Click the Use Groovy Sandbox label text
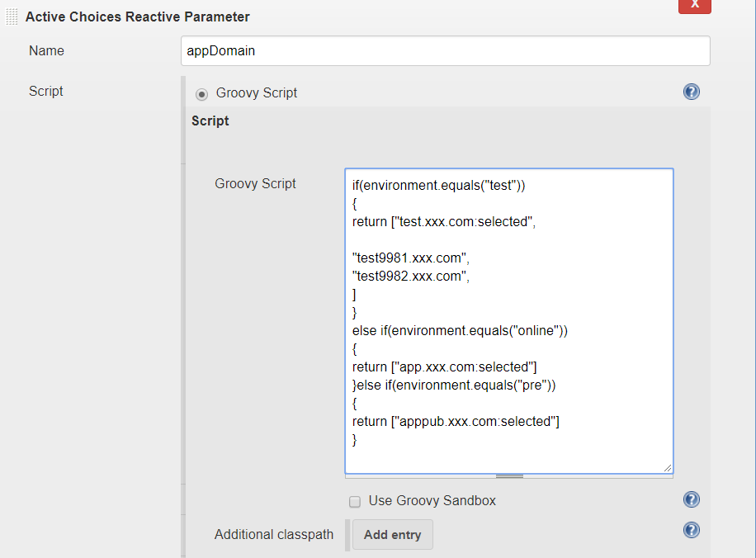Viewport: 756px width, 558px height. 432,500
